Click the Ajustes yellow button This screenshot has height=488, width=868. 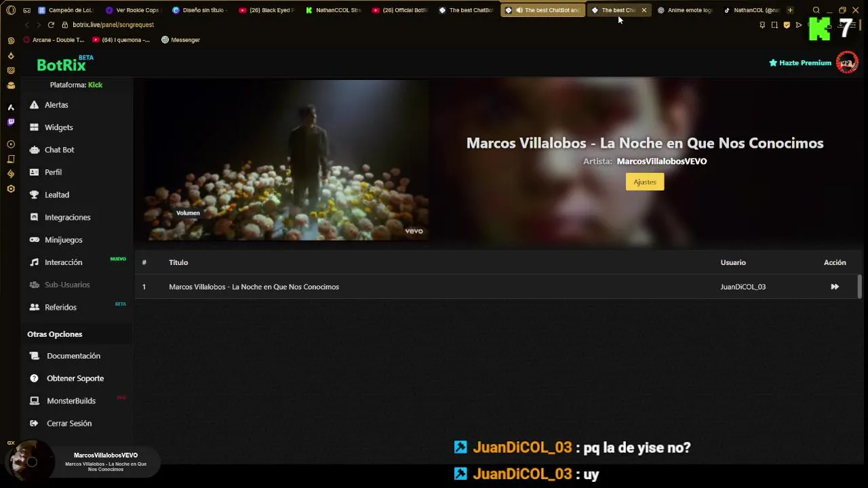pyautogui.click(x=645, y=182)
